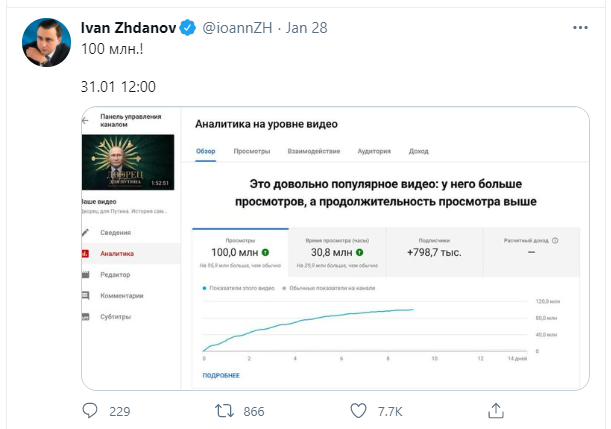Open the Ivan Zhdanov display name link
611x429 pixels.
[x=128, y=29]
